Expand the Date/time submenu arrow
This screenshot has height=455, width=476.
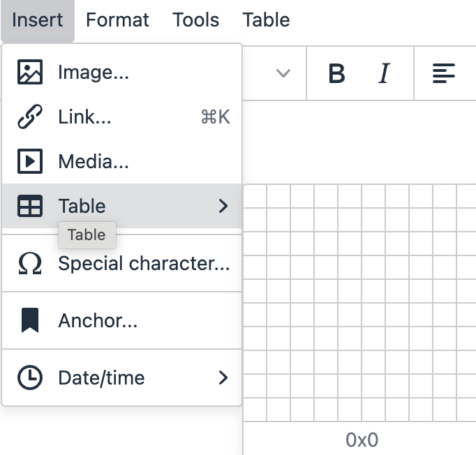click(x=223, y=378)
